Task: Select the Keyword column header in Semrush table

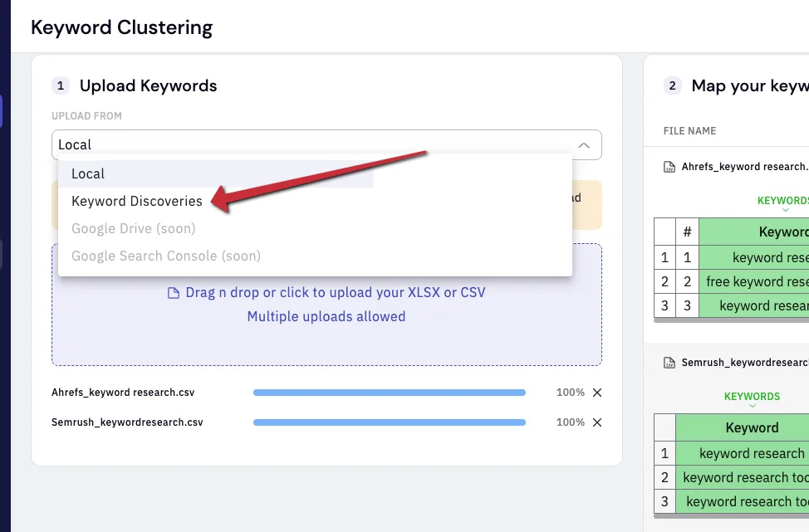Action: [752, 428]
